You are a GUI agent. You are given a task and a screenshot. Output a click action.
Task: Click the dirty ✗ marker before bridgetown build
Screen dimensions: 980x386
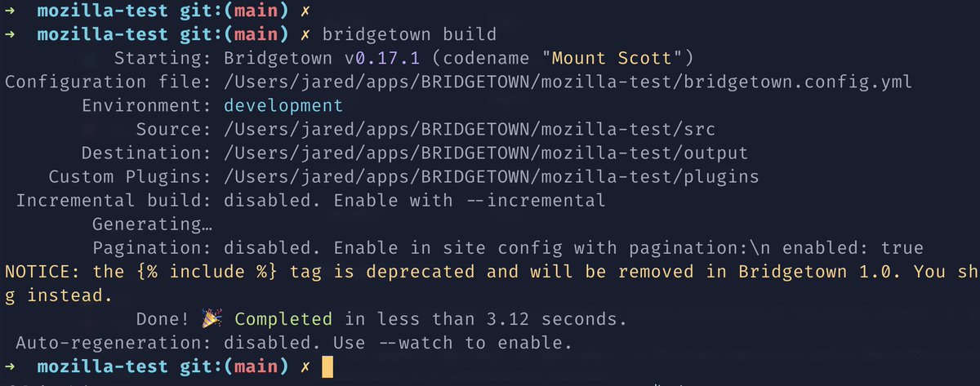click(305, 35)
